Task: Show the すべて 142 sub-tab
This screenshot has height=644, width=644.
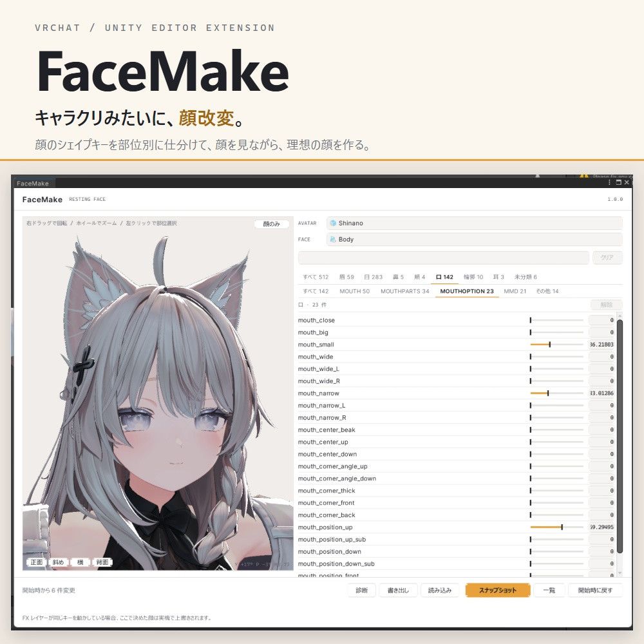Action: tap(316, 291)
